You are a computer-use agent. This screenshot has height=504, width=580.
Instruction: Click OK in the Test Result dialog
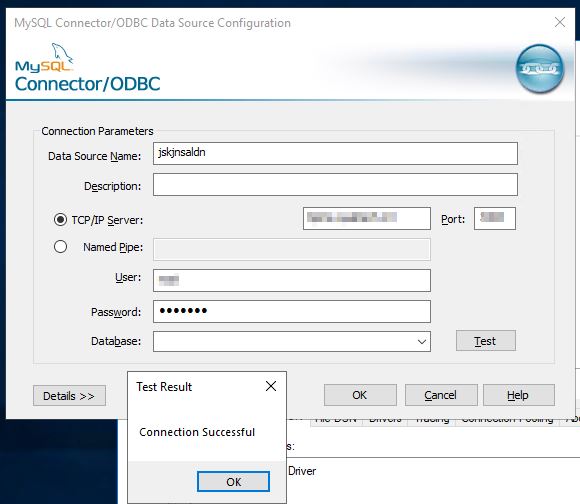pyautogui.click(x=233, y=481)
